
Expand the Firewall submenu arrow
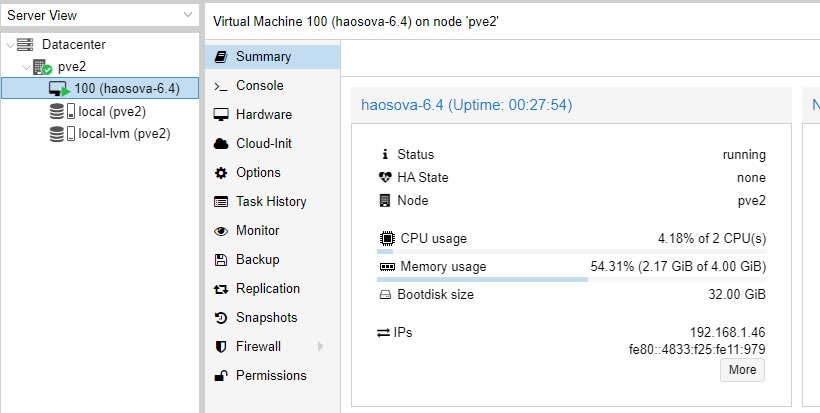[x=321, y=347]
